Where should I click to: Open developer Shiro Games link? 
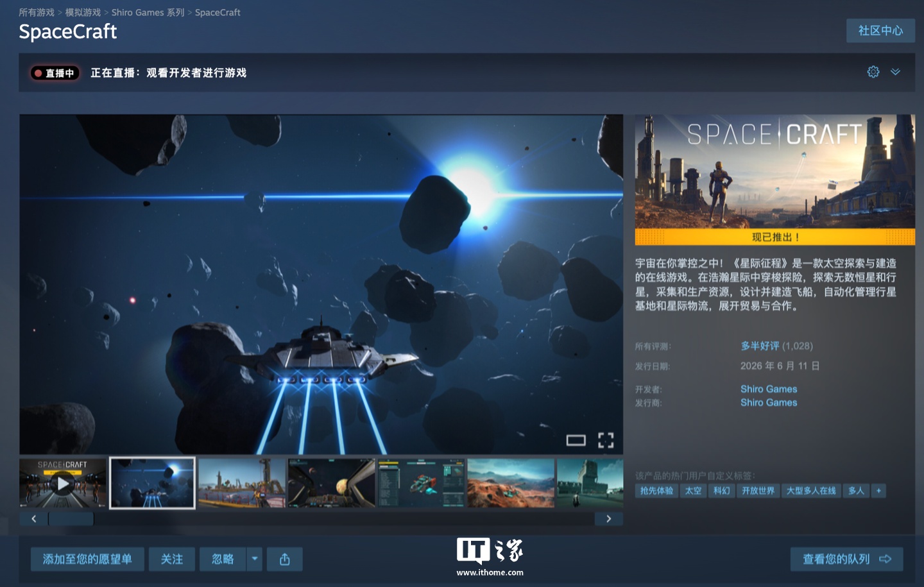click(769, 389)
